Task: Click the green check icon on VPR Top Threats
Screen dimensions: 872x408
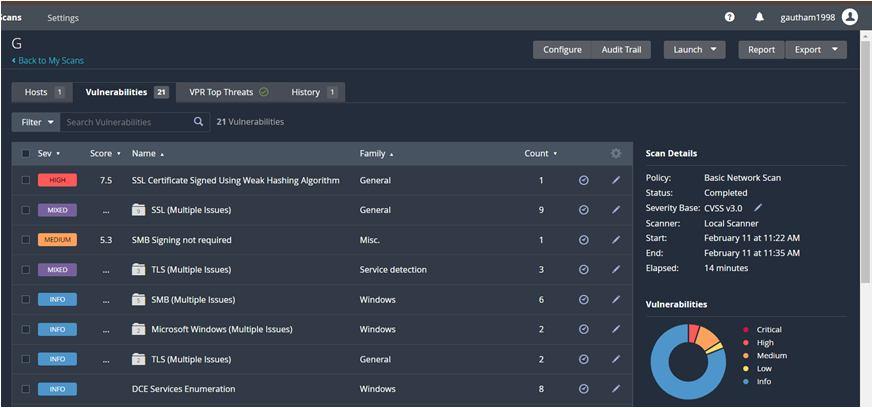Action: pos(264,92)
